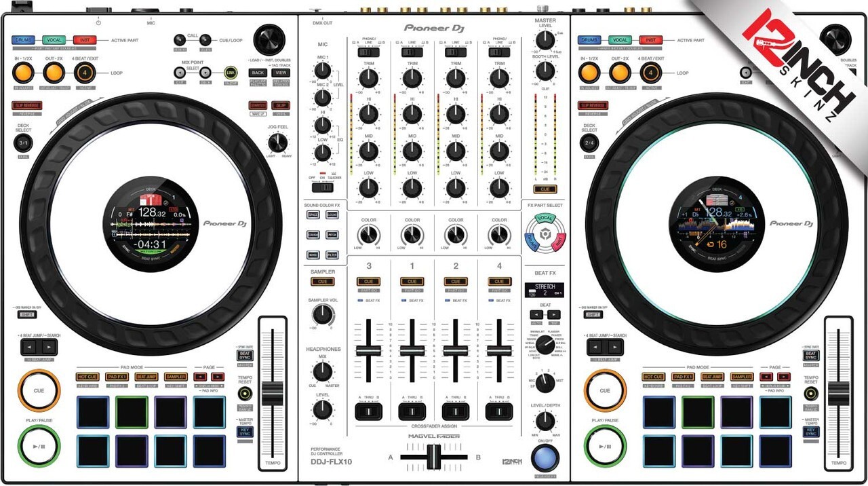
Task: Click the SPACE sound color FX button
Action: click(x=313, y=215)
